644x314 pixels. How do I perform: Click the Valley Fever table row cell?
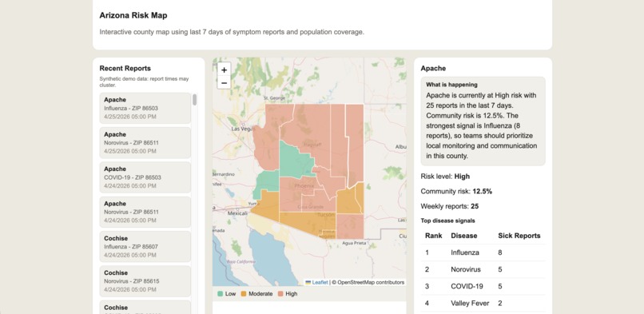470,303
